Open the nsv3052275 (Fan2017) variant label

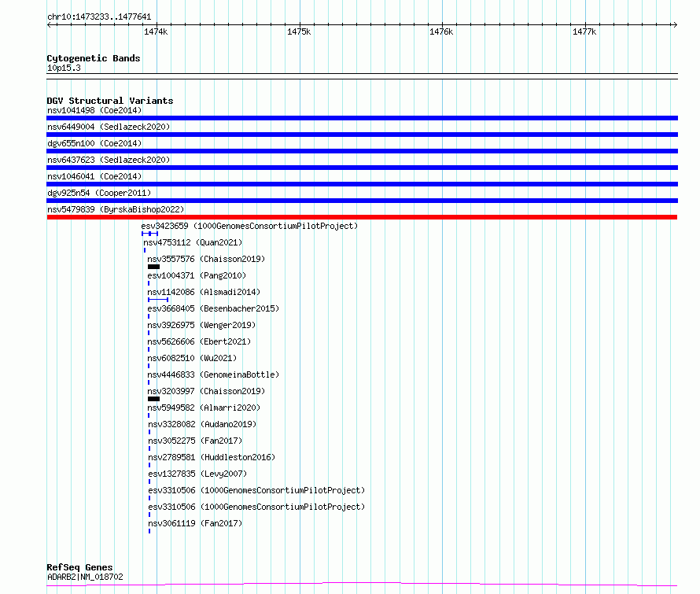[x=195, y=441]
